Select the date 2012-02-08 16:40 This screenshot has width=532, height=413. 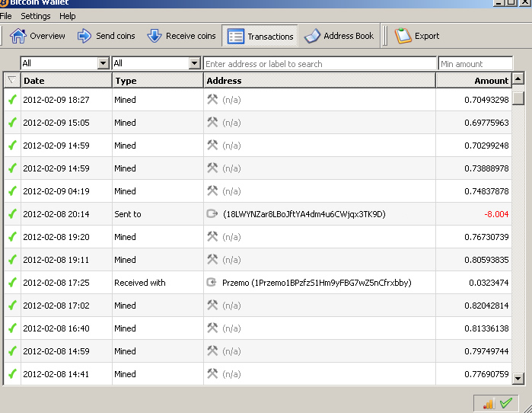coord(56,328)
